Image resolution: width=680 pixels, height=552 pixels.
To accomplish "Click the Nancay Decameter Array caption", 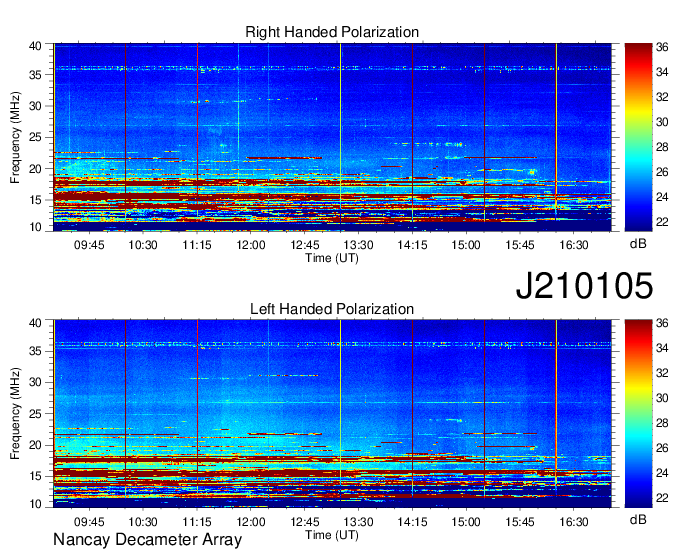I will pos(147,539).
